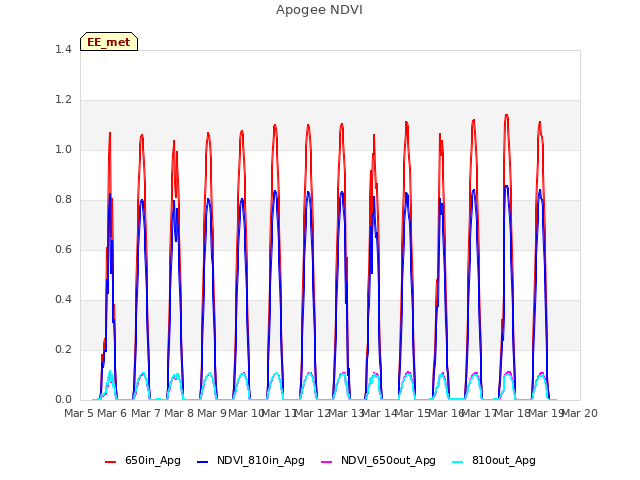Click the 0.6 y-axis tick label
This screenshot has height=480, width=640.
coord(63,249)
